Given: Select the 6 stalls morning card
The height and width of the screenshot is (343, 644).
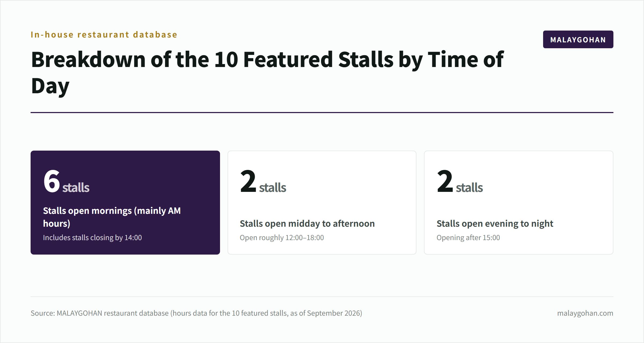Looking at the screenshot, I should tap(125, 203).
